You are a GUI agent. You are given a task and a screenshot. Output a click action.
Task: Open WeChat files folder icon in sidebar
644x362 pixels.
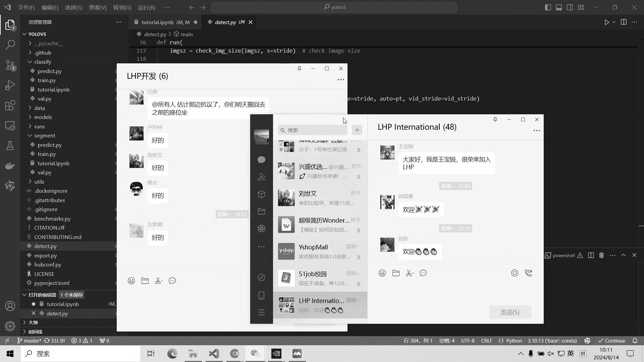(262, 211)
